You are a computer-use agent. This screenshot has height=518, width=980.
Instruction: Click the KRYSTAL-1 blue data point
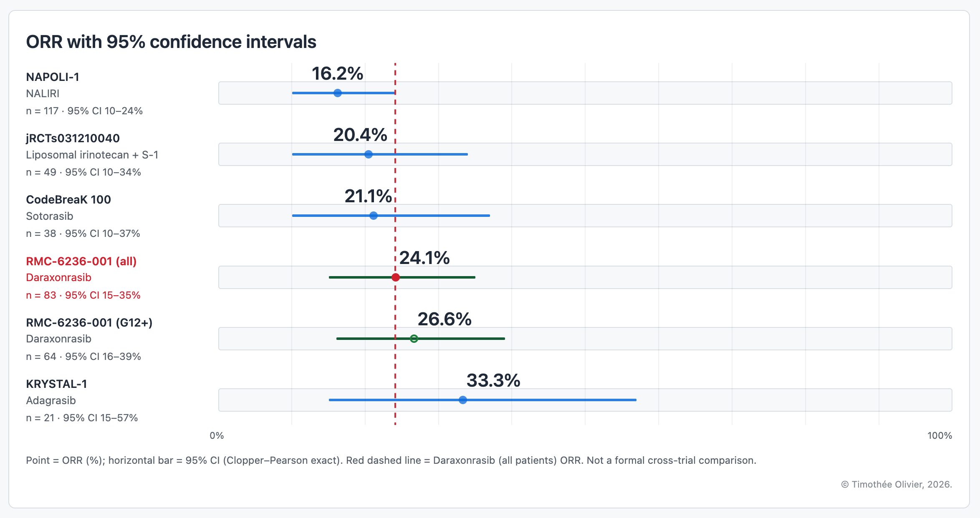(463, 400)
